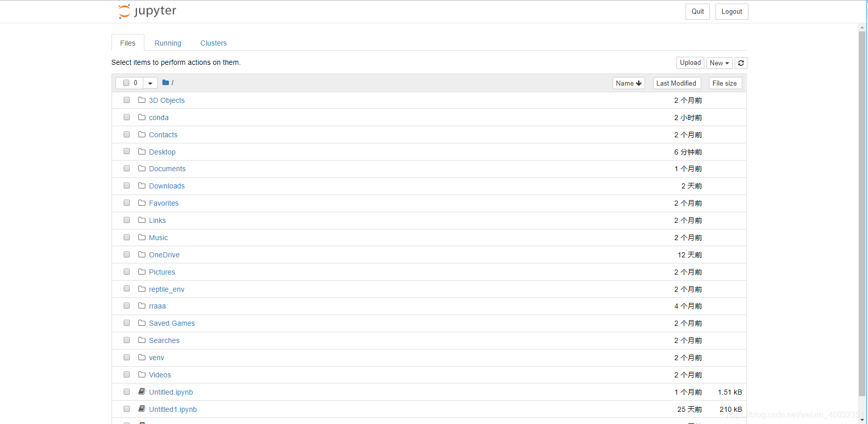Image resolution: width=868 pixels, height=424 pixels.
Task: Click the Upload button
Action: [690, 63]
